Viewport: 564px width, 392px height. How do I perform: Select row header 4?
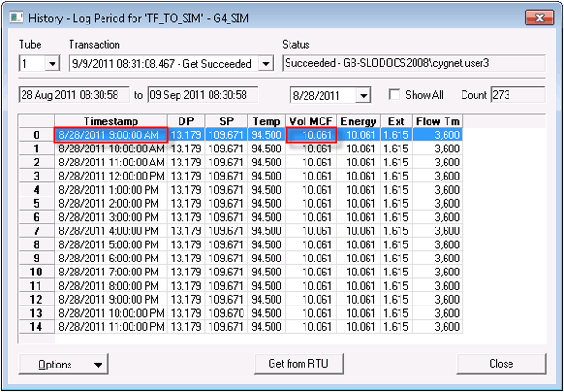[37, 190]
